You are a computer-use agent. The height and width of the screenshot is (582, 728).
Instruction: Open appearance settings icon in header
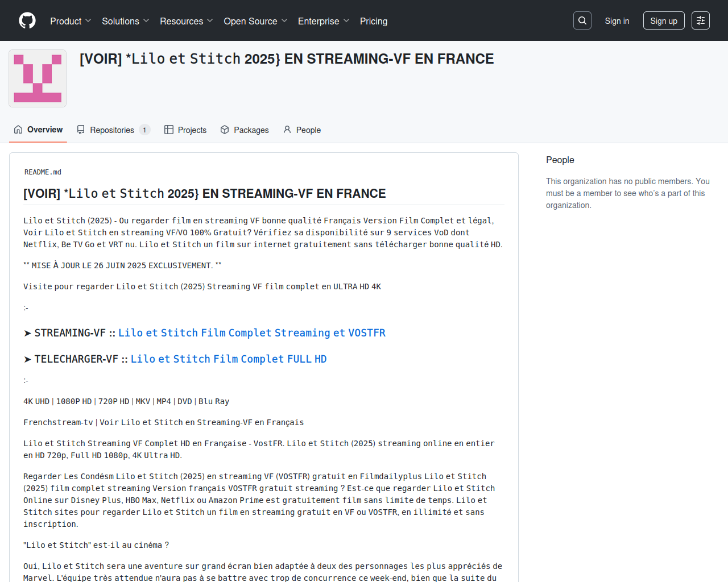coord(701,20)
